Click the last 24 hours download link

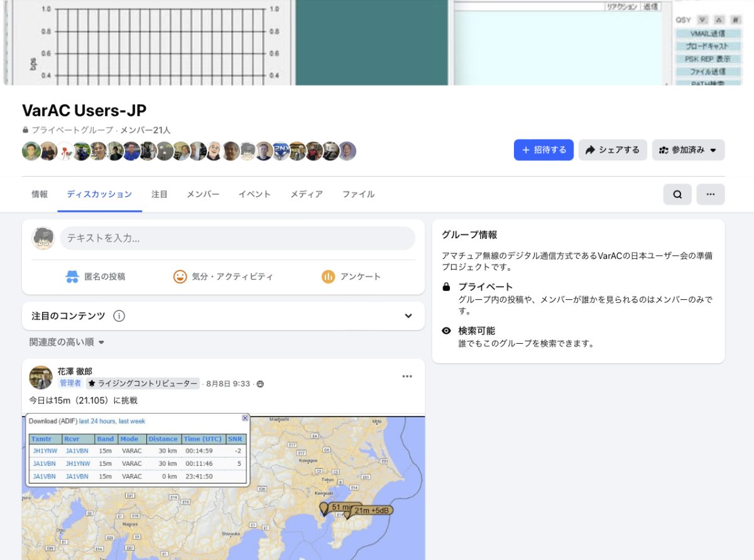coord(97,421)
